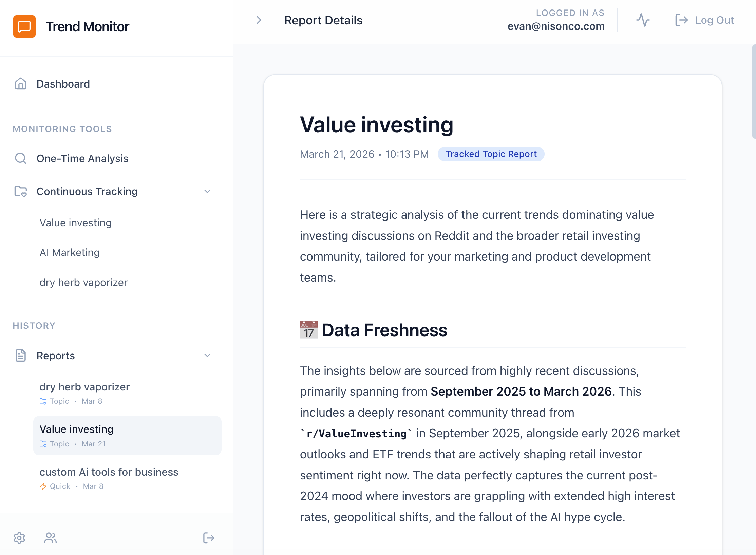Select the One-Time Analysis search icon
Image resolution: width=756 pixels, height=555 pixels.
click(21, 158)
